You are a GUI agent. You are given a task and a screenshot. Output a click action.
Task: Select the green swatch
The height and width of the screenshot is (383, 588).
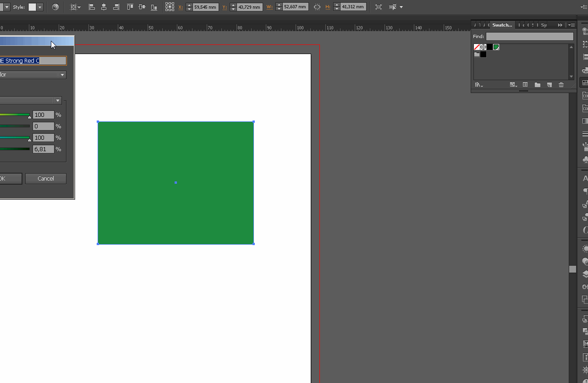[496, 47]
